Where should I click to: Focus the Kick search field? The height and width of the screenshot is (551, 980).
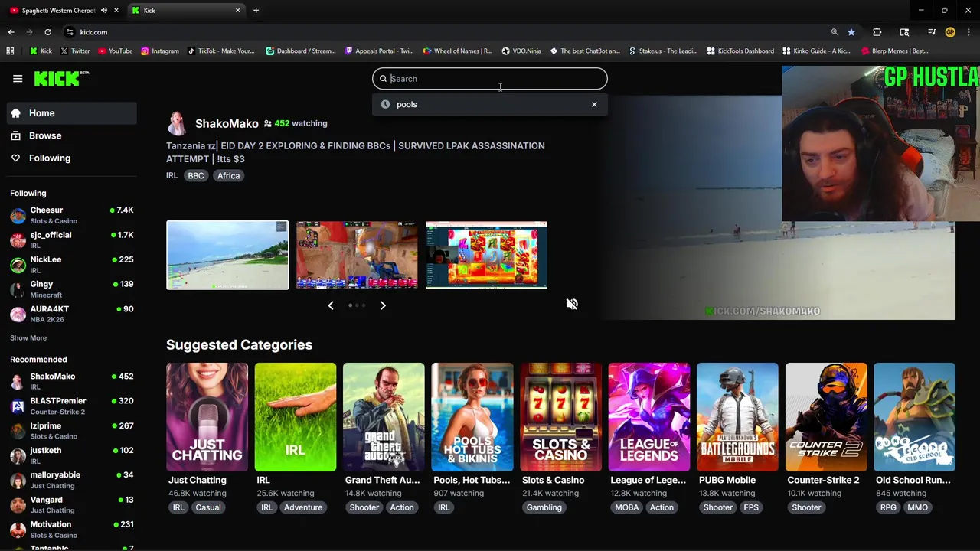coord(490,79)
